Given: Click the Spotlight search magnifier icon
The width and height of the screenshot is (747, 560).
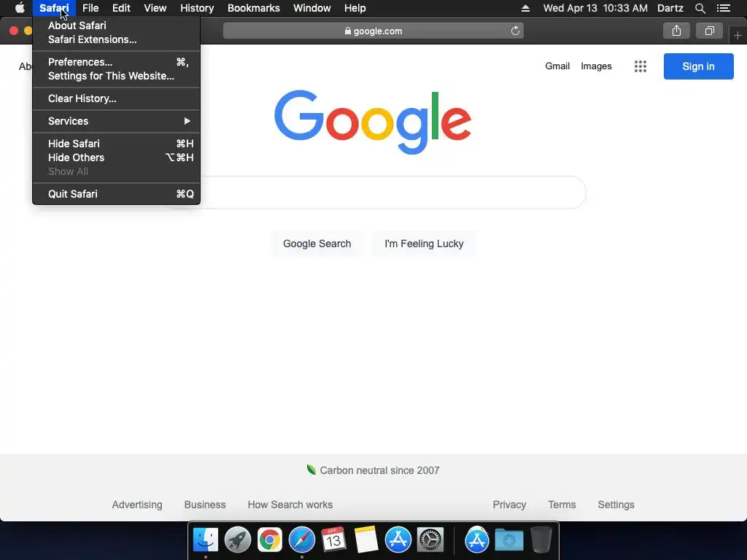Looking at the screenshot, I should pyautogui.click(x=700, y=8).
